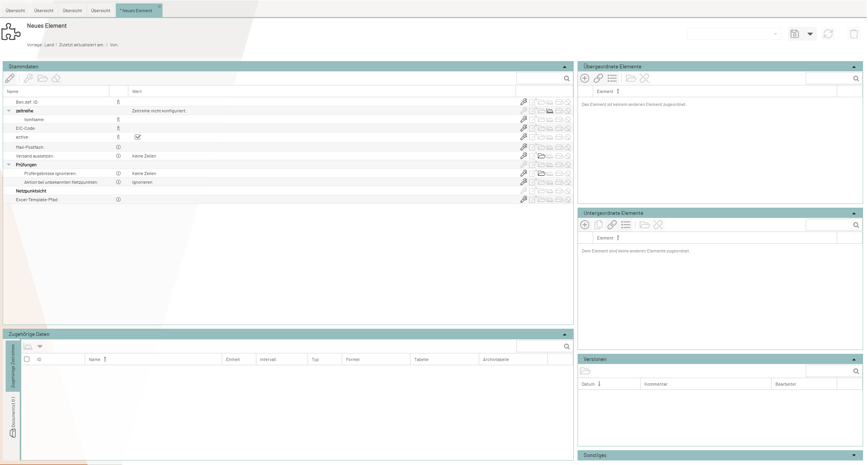Click the wrench icon in Stammdaten toolbar
This screenshot has height=465, width=868.
(28, 78)
